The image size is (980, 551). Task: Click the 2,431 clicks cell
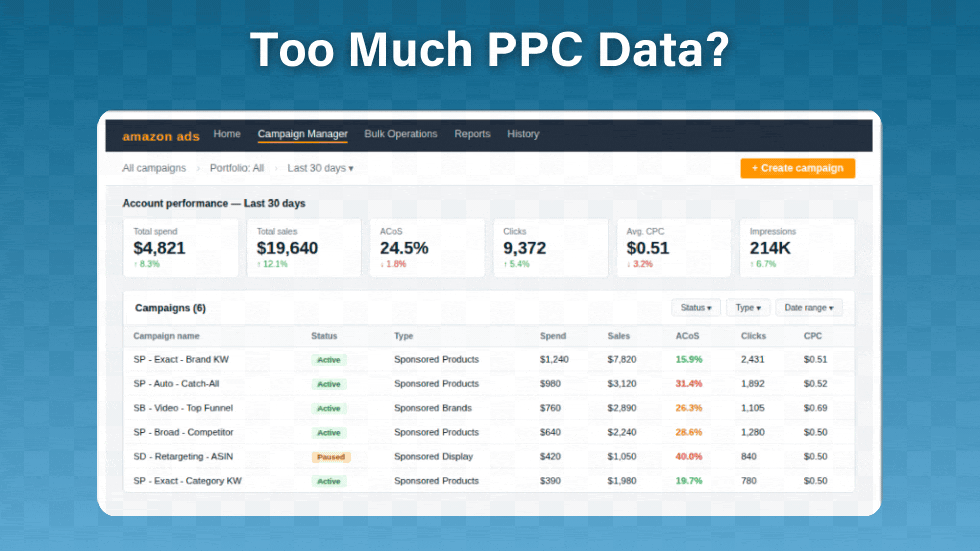click(752, 359)
